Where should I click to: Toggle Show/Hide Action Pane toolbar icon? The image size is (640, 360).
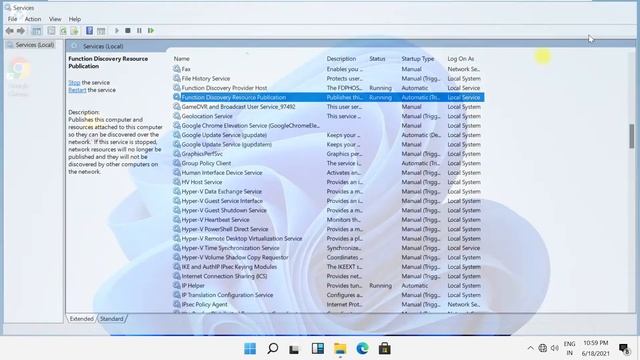point(101,31)
